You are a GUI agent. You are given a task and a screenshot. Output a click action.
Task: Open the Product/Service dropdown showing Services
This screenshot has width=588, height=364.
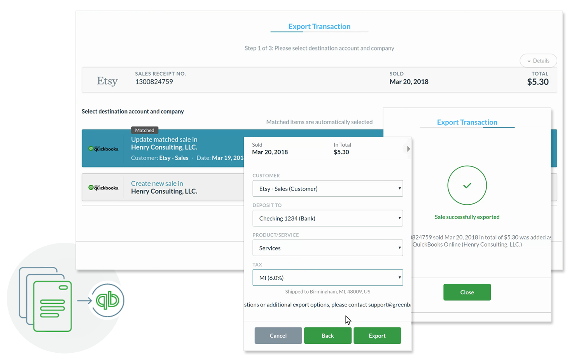tap(327, 248)
